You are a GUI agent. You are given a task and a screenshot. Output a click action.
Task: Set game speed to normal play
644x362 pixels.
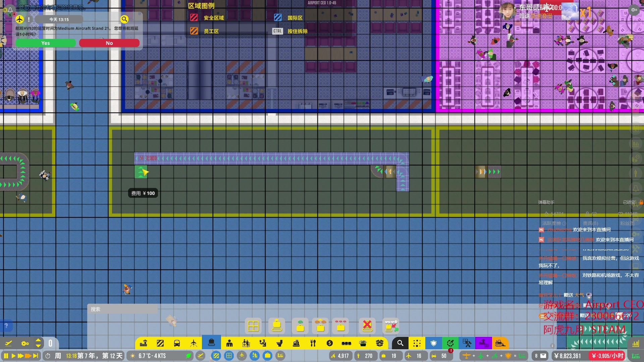[x=13, y=356]
